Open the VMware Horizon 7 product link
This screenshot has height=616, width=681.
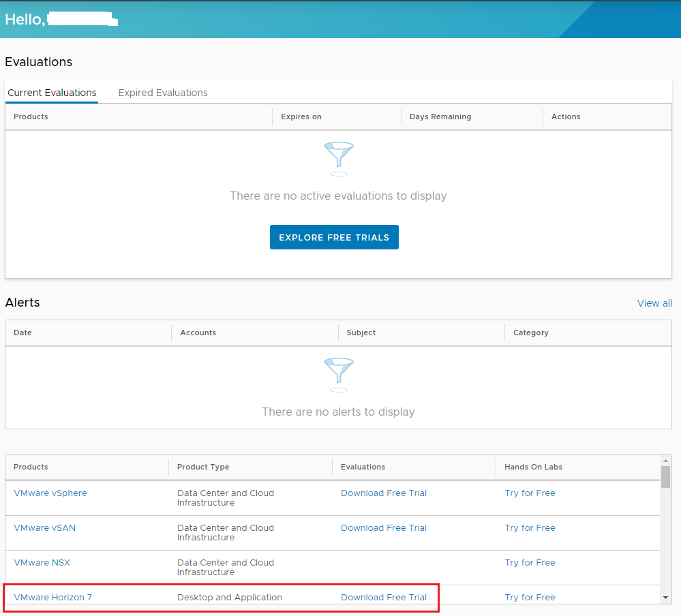click(x=53, y=598)
